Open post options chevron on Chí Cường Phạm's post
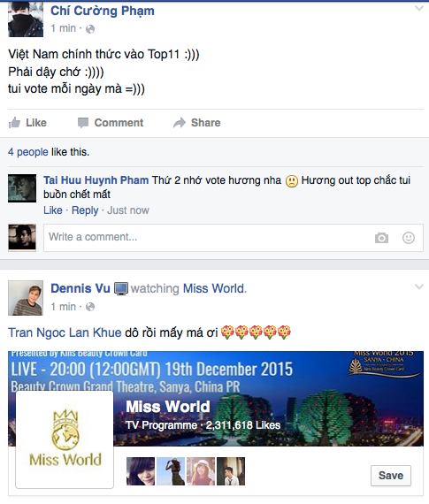The width and height of the screenshot is (429, 504). click(x=419, y=8)
